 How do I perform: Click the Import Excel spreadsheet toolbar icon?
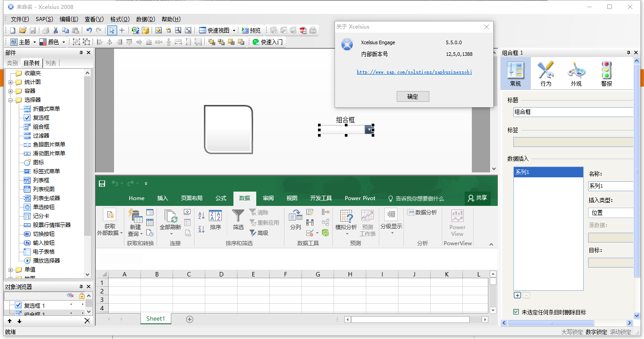135,30
